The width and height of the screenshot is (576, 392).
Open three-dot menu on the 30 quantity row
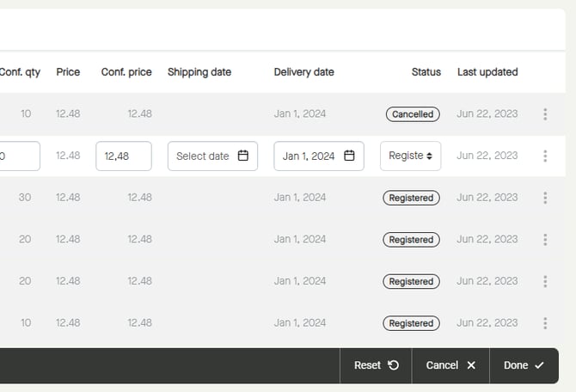545,198
